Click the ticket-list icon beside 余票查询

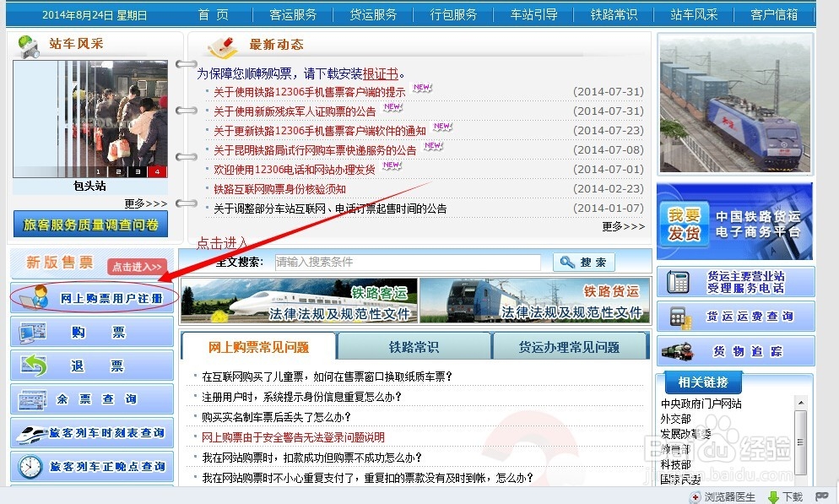click(32, 399)
